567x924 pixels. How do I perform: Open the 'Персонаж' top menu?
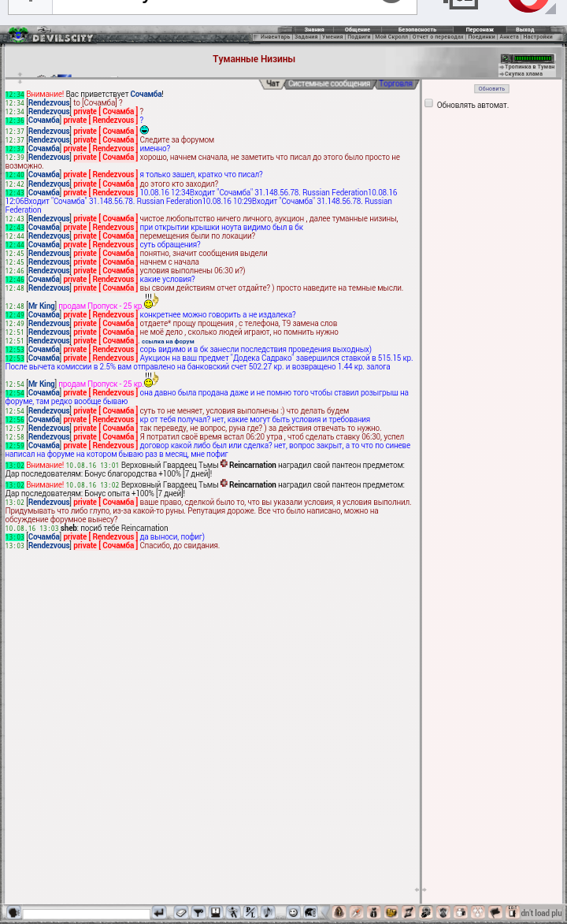480,29
